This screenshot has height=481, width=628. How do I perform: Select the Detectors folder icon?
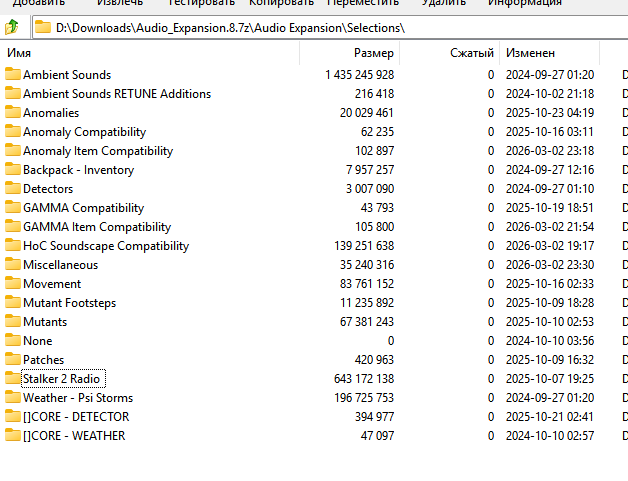click(13, 188)
